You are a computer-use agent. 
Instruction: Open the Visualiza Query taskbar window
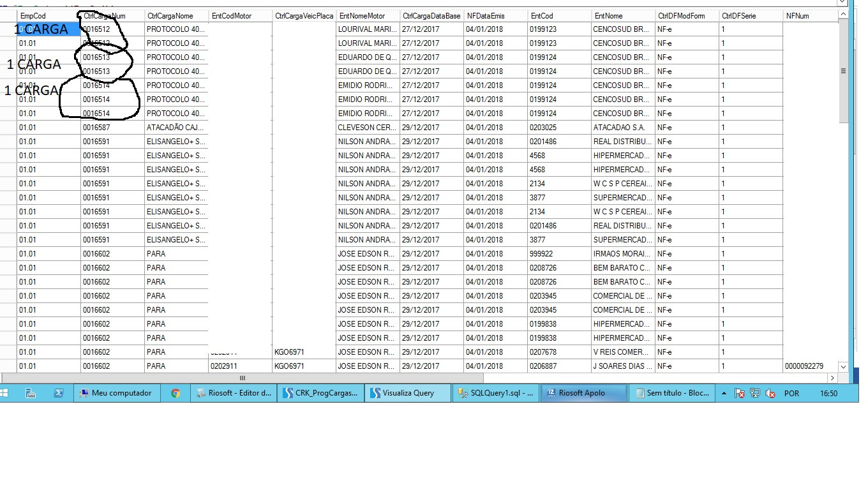(408, 393)
